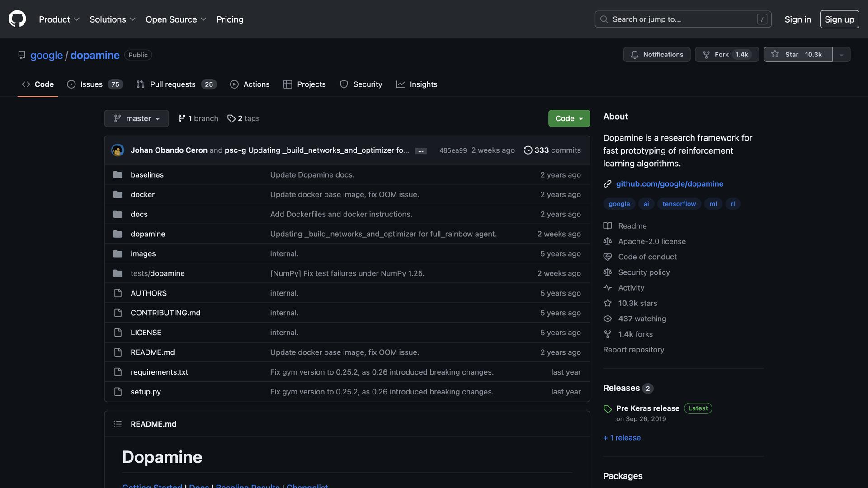Click the github.com/google/dopamine link
Viewport: 868px width, 488px height.
pos(669,183)
